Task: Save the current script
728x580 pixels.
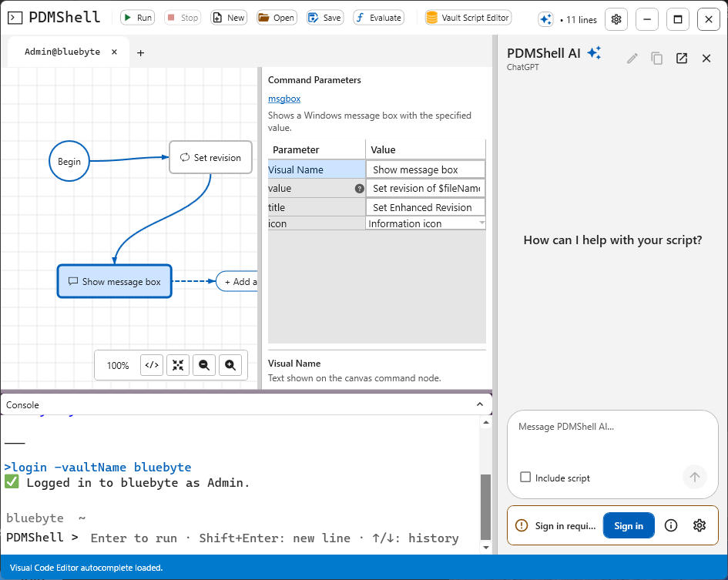Action: point(325,18)
